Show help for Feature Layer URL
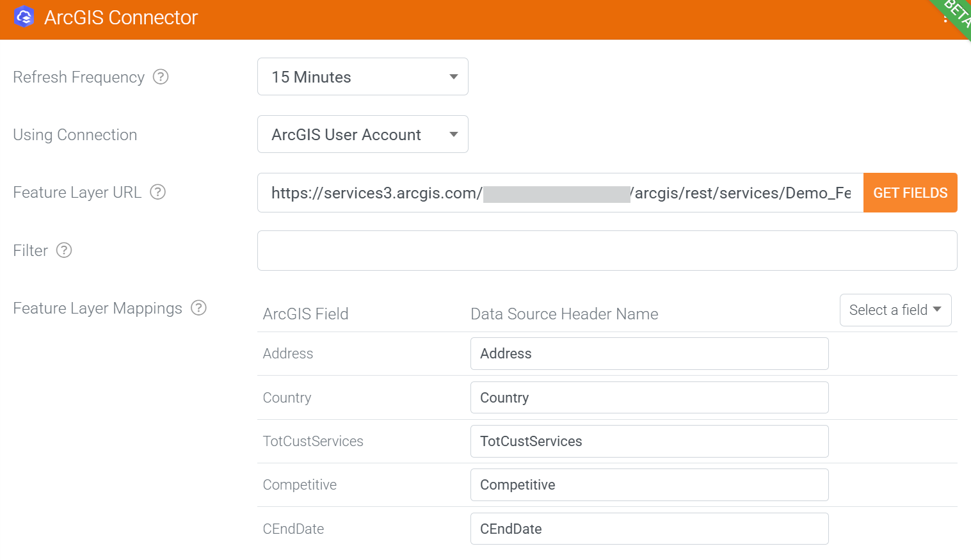971x560 pixels. tap(157, 192)
